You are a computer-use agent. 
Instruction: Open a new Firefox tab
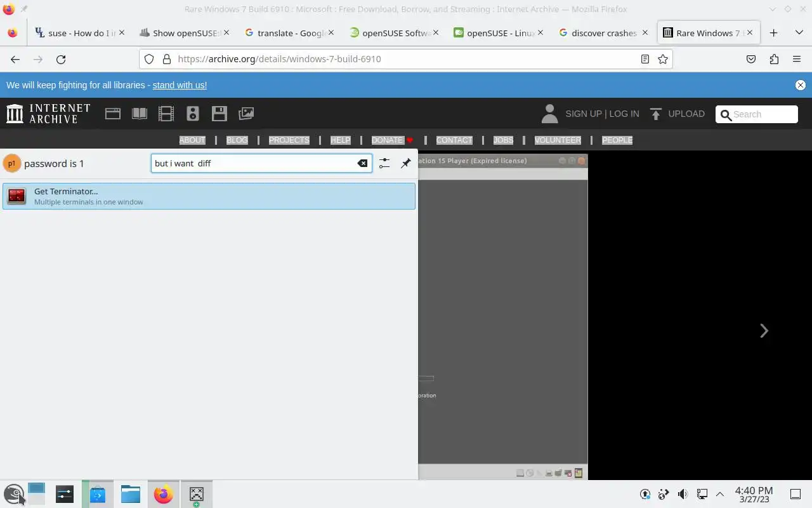click(x=773, y=33)
